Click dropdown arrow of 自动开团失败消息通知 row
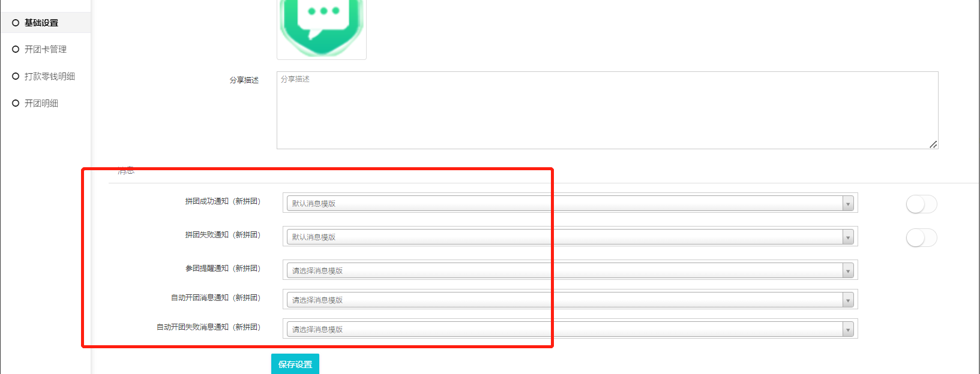The width and height of the screenshot is (980, 374). point(848,330)
